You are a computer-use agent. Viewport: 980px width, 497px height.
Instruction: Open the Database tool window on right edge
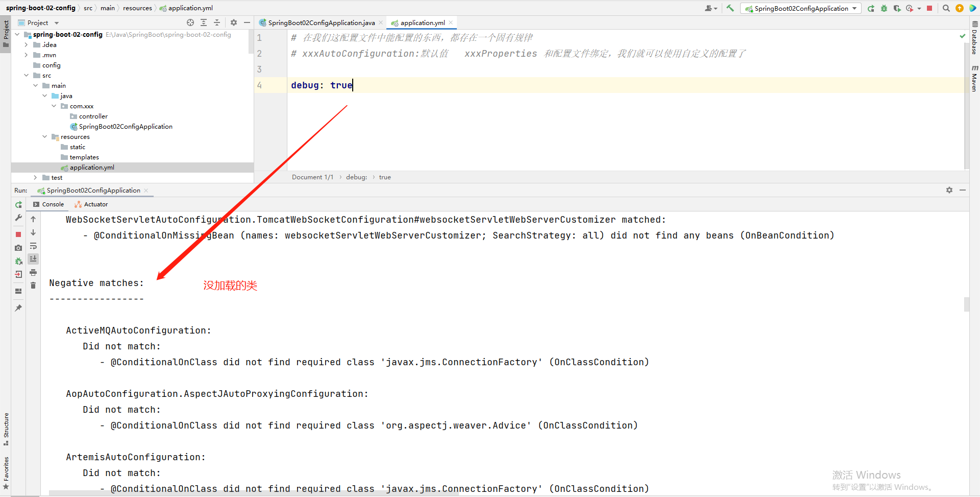pos(975,38)
